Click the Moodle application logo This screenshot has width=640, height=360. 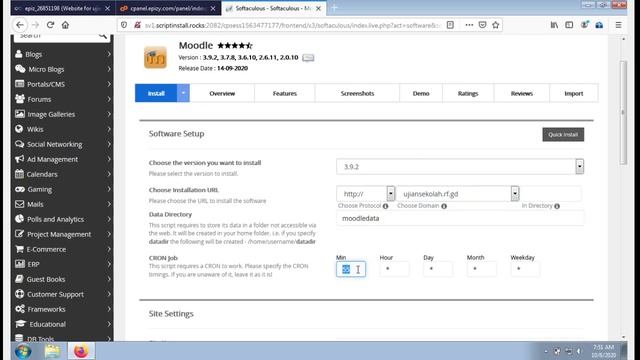pyautogui.click(x=155, y=57)
